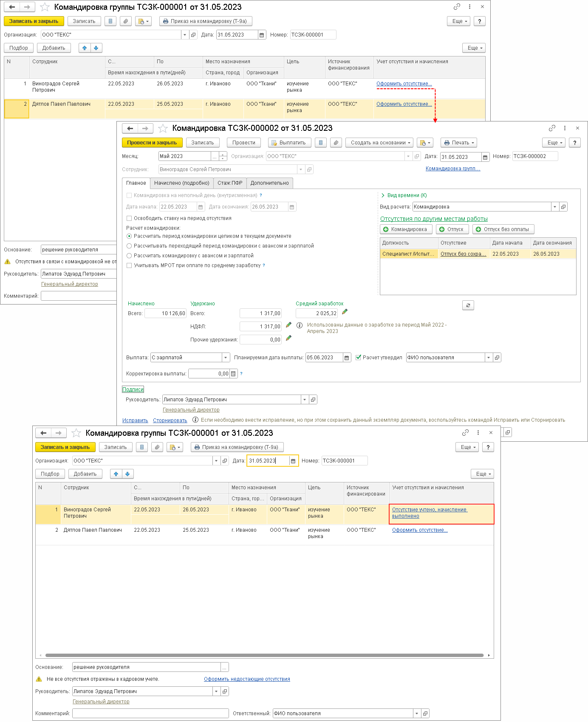Viewport: 588px width, 722px height.
Task: Open calendar for Дата in top group window
Action: point(262,35)
